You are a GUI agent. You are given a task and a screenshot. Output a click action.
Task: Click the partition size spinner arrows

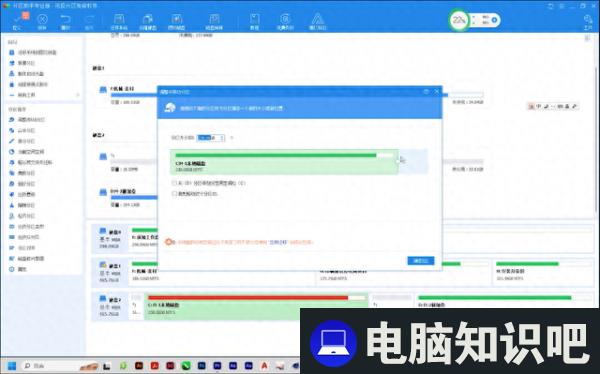click(x=222, y=138)
